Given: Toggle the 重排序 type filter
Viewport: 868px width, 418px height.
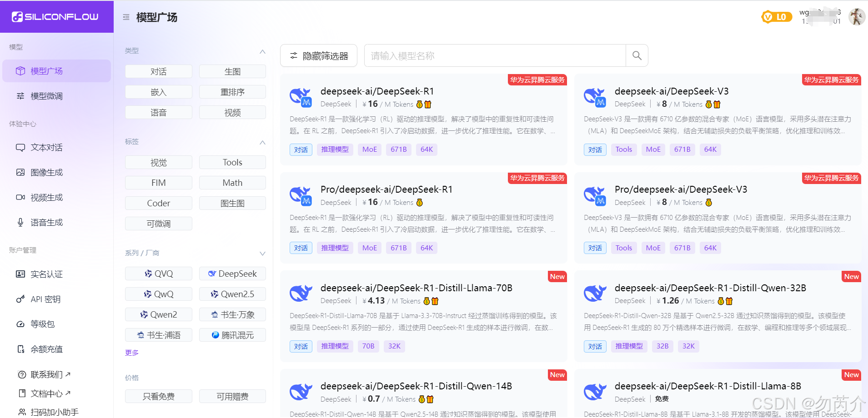Looking at the screenshot, I should pyautogui.click(x=232, y=92).
